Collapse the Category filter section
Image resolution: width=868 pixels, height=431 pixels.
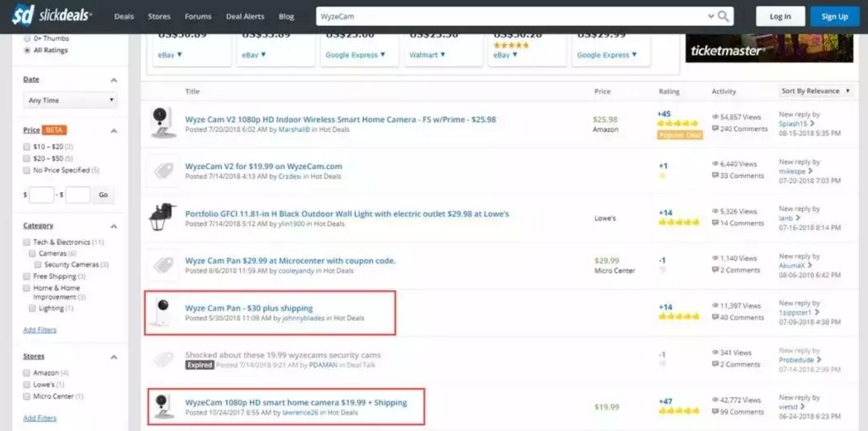pos(114,226)
